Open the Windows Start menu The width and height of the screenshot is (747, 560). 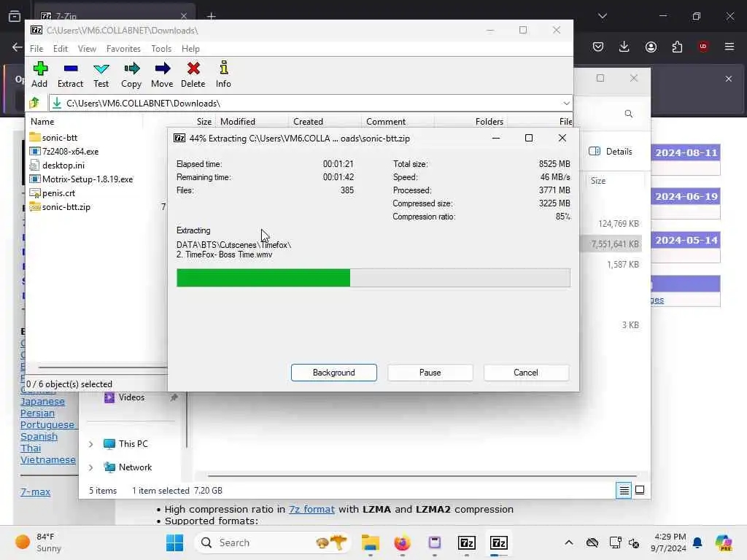pyautogui.click(x=174, y=542)
